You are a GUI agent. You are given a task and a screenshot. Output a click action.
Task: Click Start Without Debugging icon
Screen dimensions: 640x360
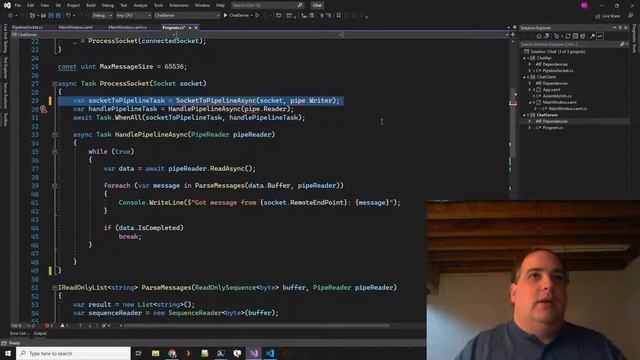257,16
